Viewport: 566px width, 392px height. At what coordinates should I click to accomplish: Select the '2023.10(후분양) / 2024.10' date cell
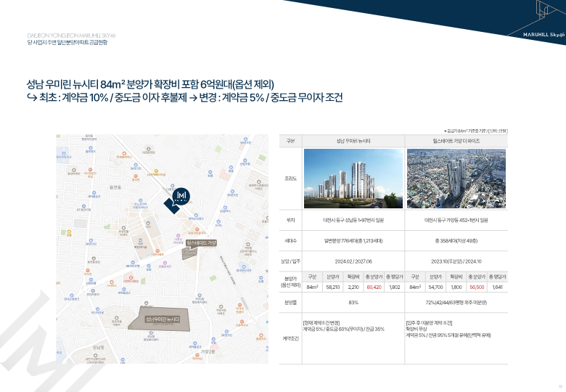(456, 261)
